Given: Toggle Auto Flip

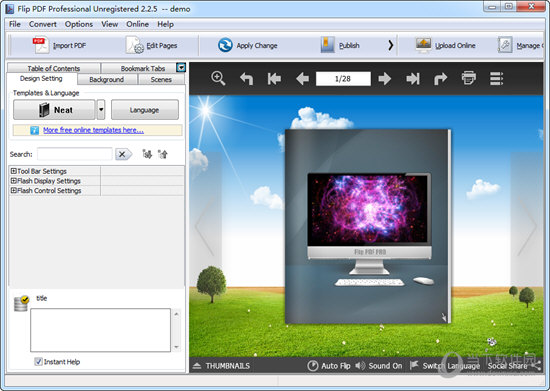Looking at the screenshot, I should click(x=329, y=366).
